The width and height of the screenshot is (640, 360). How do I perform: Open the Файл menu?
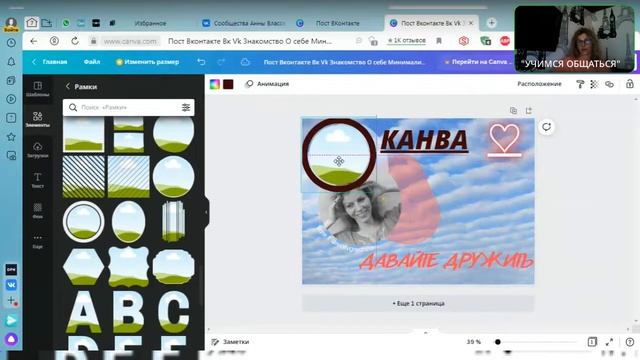[92, 62]
